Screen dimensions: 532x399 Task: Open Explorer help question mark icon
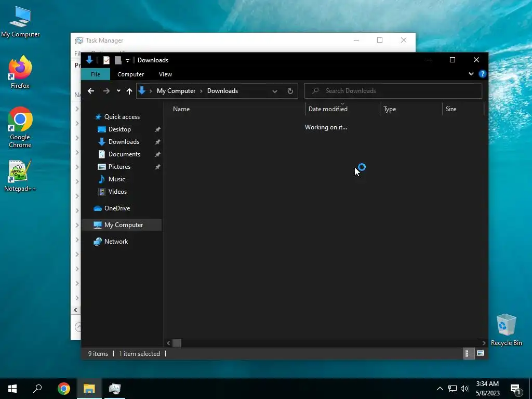(482, 74)
